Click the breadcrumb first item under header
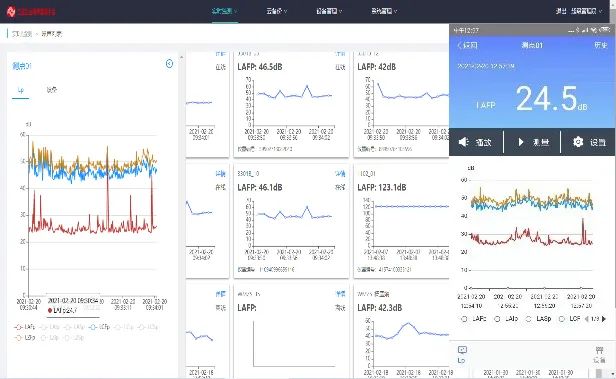The height and width of the screenshot is (379, 616). [22, 34]
